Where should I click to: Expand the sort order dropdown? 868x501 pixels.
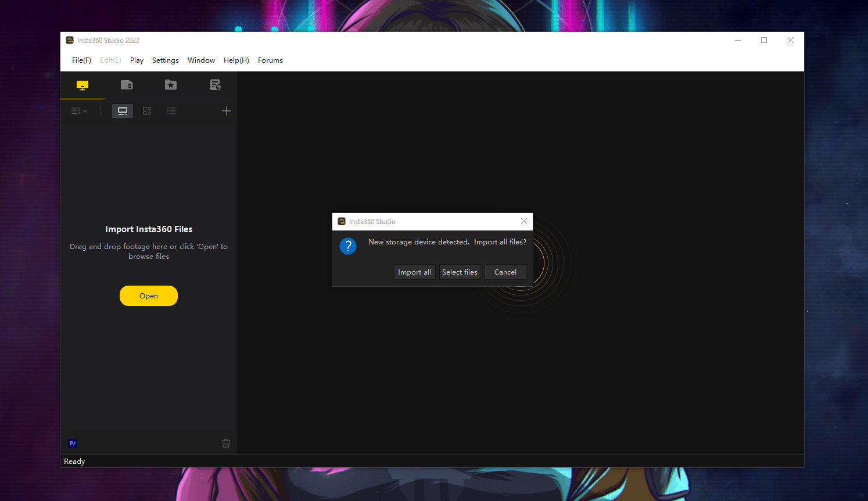tap(79, 111)
